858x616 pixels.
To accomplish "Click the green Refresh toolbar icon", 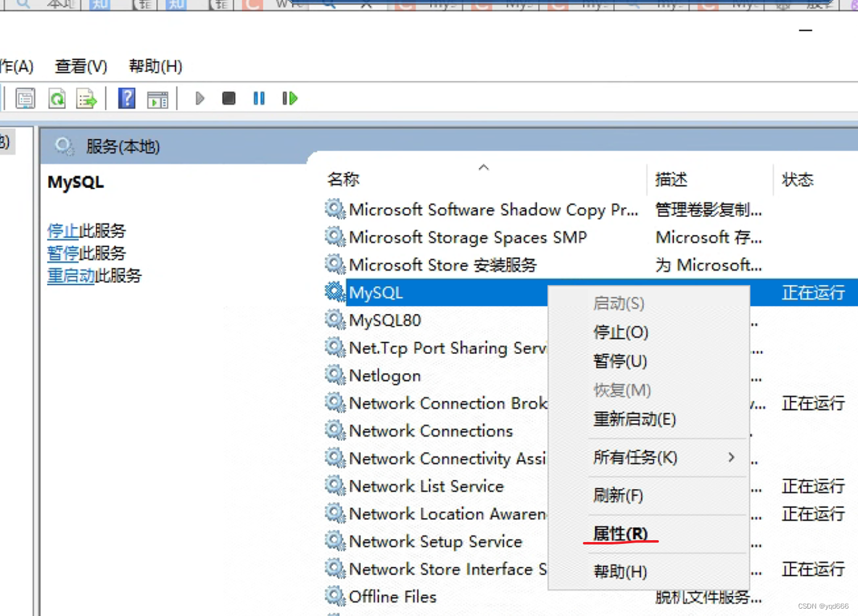I will (57, 99).
